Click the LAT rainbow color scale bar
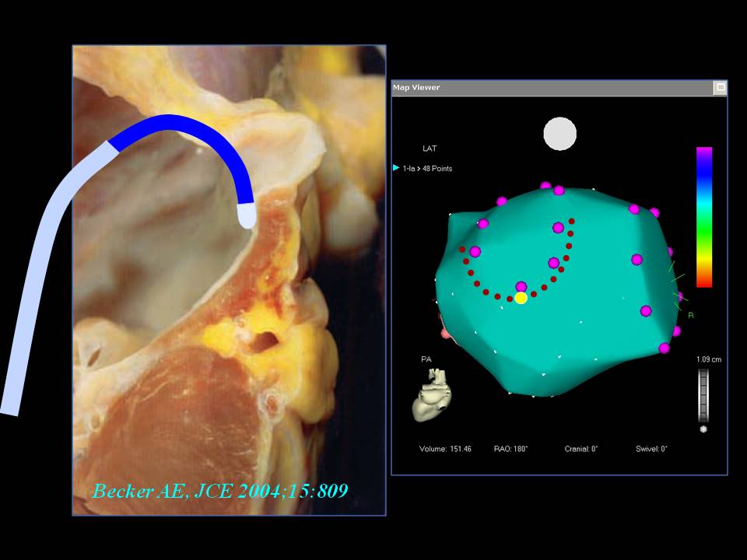The height and width of the screenshot is (560, 747). tap(703, 217)
